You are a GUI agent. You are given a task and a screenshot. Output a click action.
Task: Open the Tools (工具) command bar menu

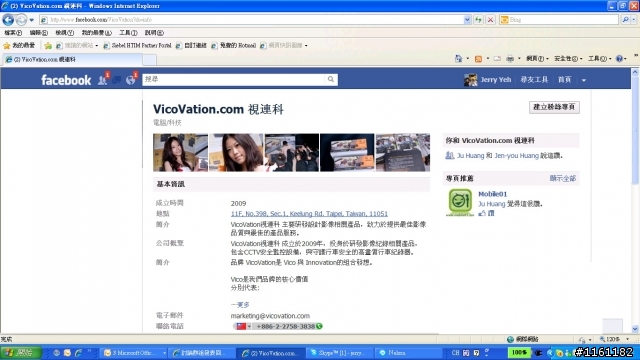[x=599, y=59]
